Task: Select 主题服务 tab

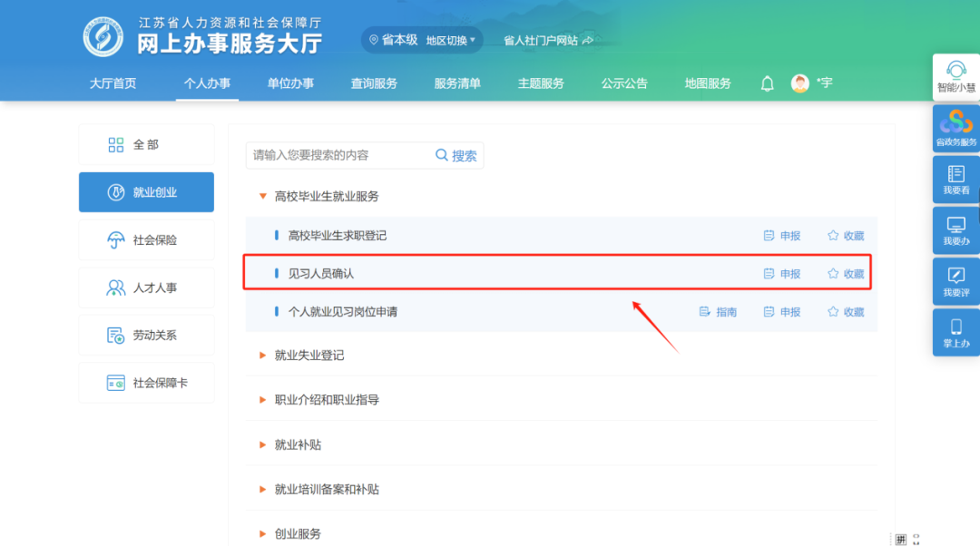Action: coord(541,83)
